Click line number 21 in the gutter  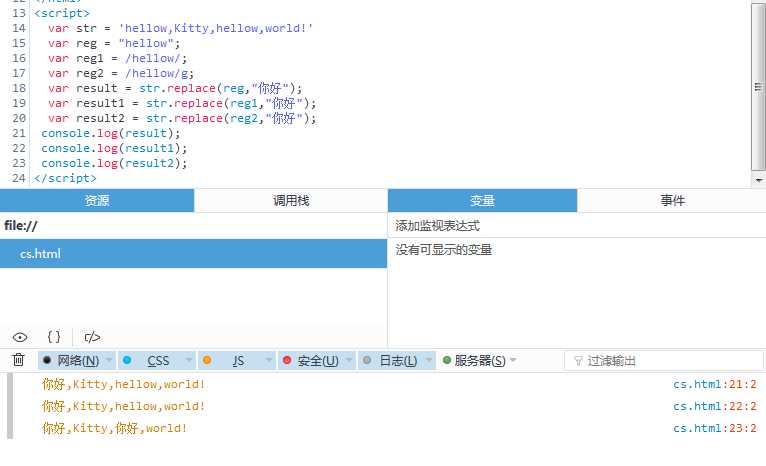(19, 133)
